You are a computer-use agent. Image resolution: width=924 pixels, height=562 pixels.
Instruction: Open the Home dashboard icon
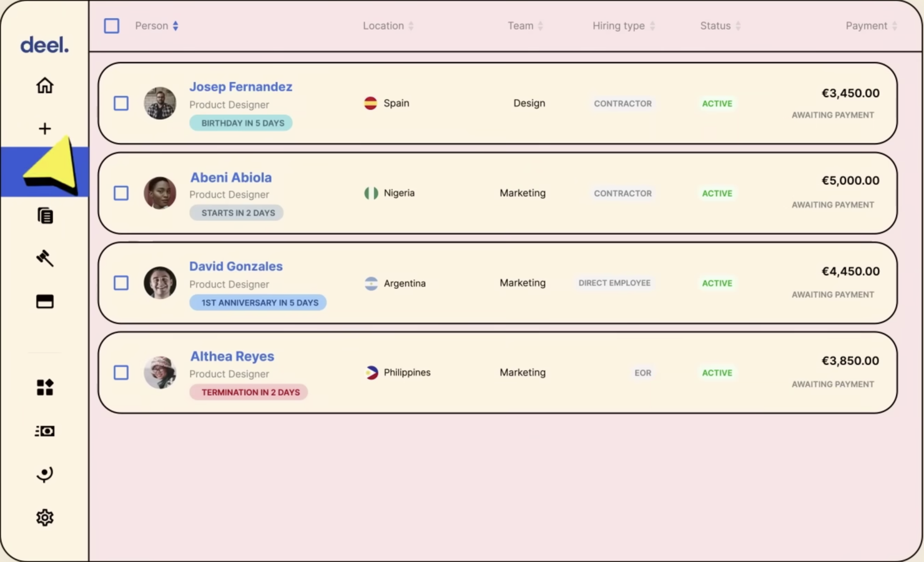tap(44, 86)
